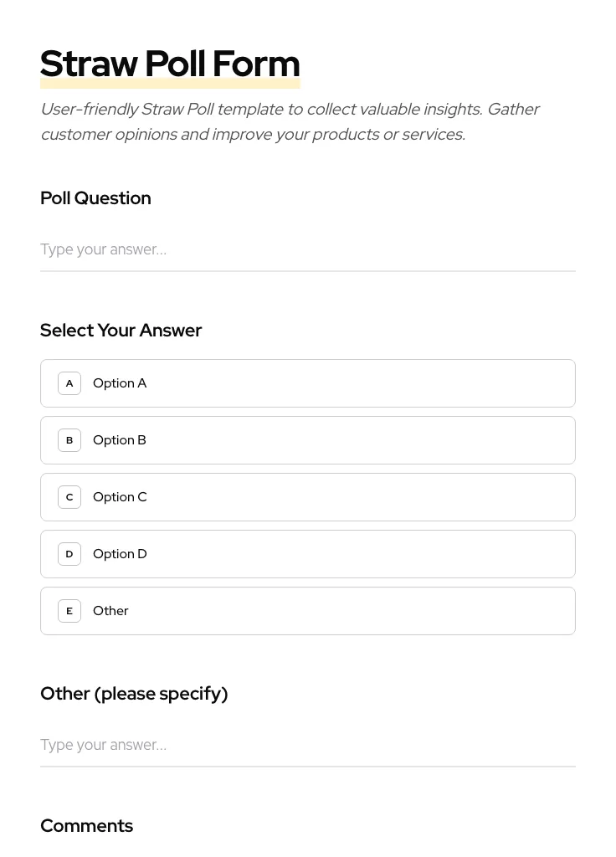Focus the "Other (please specify)" answer field
This screenshot has width=616, height=857.
307,745
